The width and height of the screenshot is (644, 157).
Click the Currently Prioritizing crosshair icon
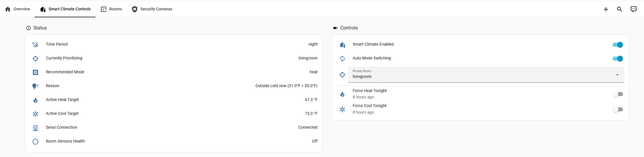tap(35, 59)
